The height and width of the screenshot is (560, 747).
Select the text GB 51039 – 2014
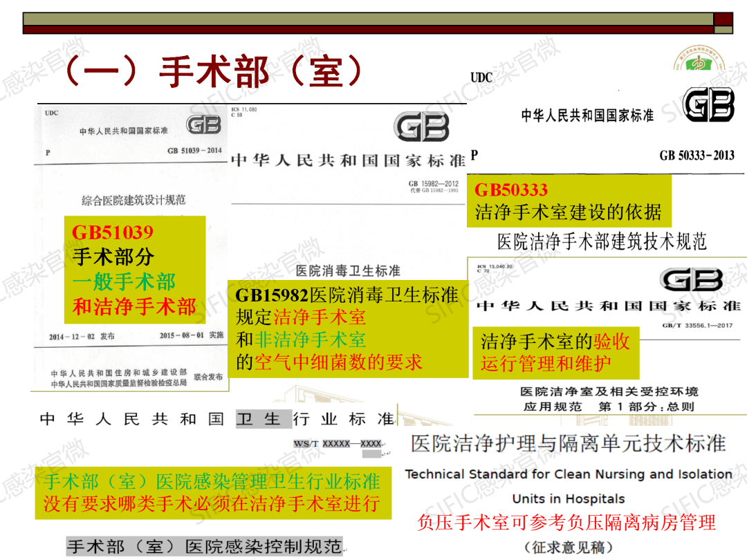click(194, 151)
